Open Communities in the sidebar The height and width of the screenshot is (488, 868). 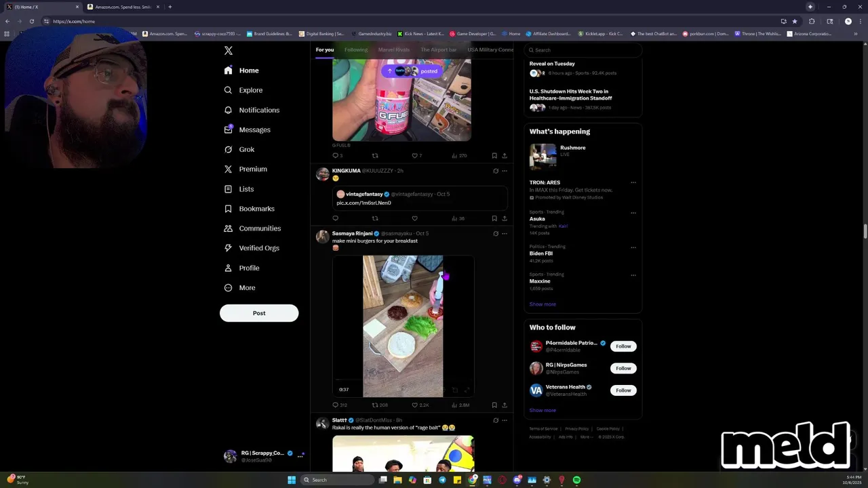[x=252, y=228]
